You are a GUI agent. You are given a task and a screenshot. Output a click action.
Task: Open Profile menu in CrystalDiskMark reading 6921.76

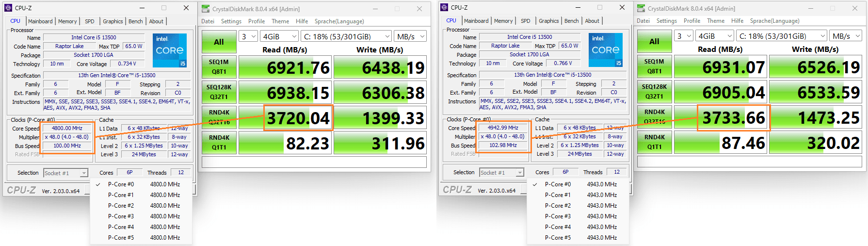[x=257, y=21]
